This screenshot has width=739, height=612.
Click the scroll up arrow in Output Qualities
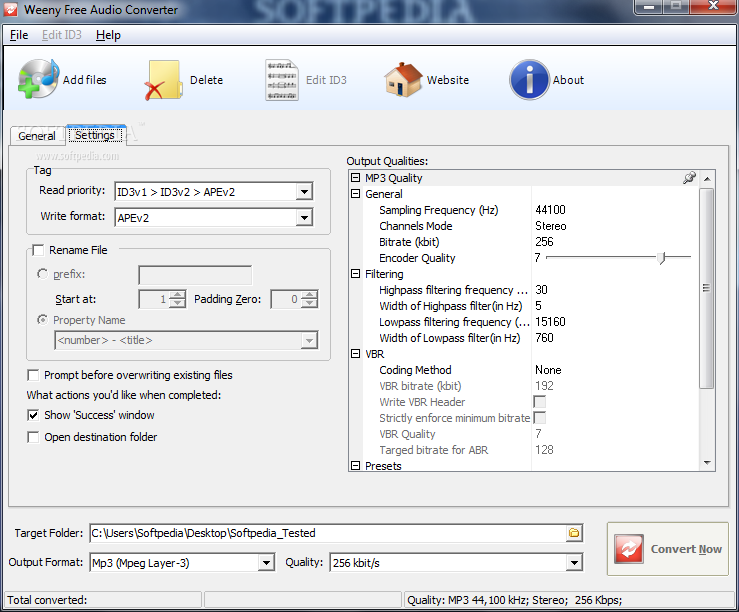(x=706, y=179)
